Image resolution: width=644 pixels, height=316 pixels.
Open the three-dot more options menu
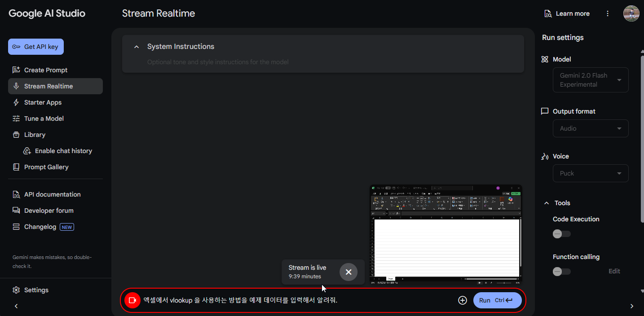(608, 13)
